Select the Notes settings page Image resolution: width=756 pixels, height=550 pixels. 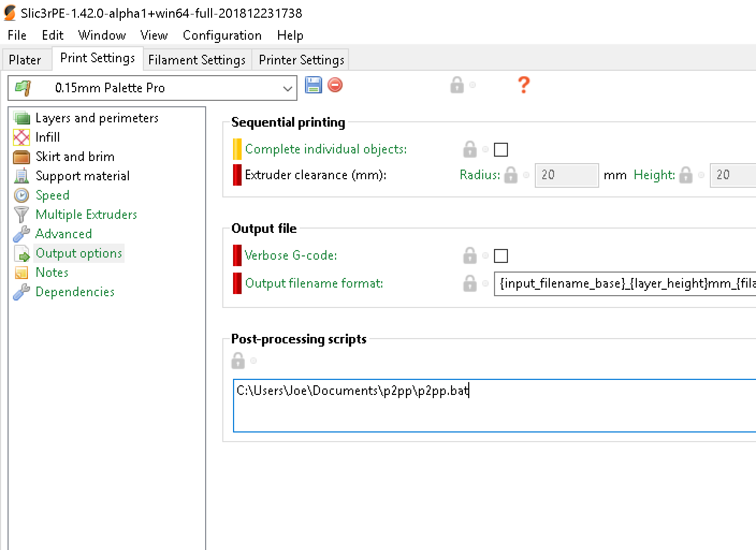(x=52, y=273)
